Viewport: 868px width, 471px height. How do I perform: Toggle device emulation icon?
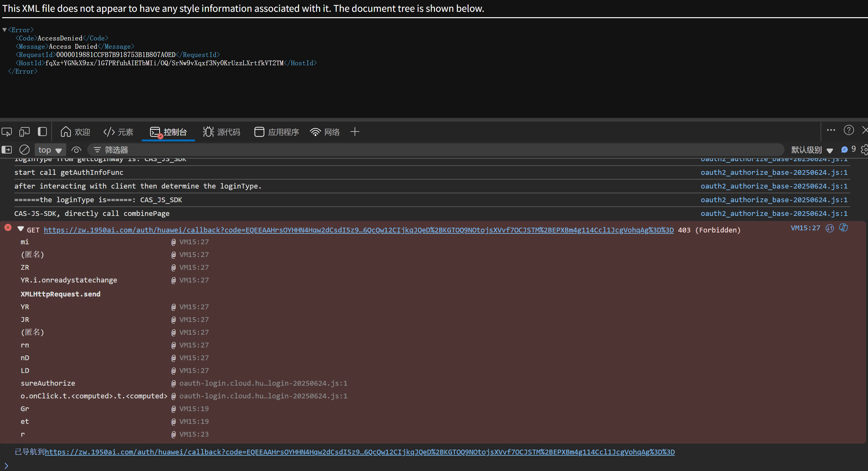click(24, 132)
